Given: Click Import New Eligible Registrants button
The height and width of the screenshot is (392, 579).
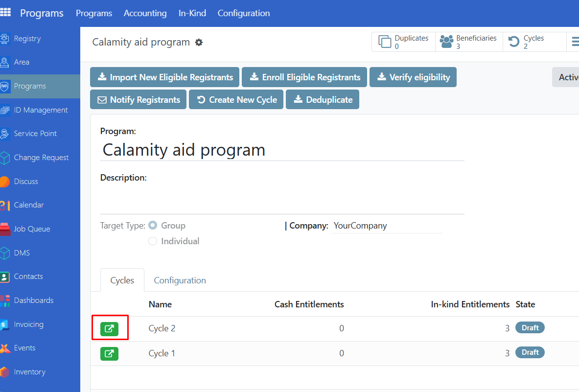Looking at the screenshot, I should (x=165, y=77).
